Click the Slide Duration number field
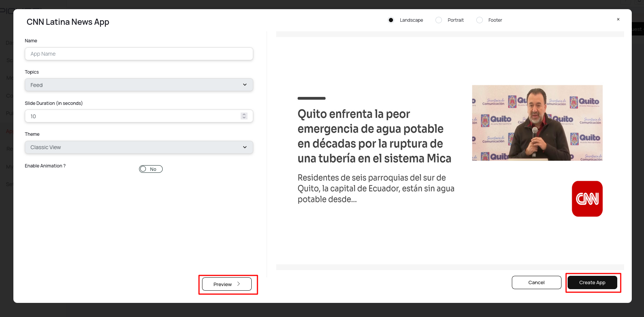The width and height of the screenshot is (644, 317). click(x=139, y=116)
